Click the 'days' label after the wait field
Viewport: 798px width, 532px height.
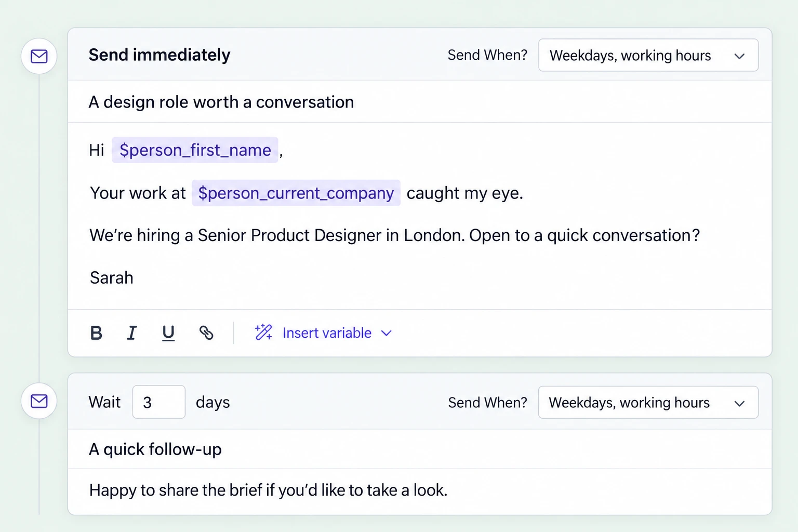pyautogui.click(x=213, y=403)
